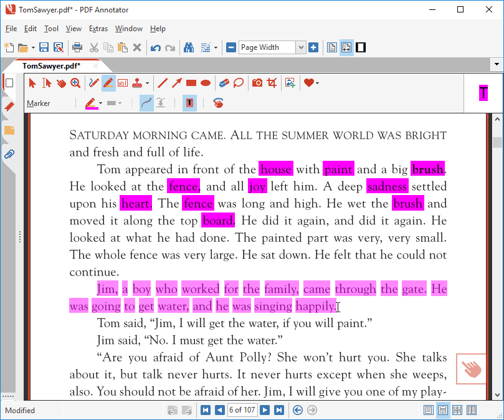Select the Lasso tool
Screen dimensions: 504x420
pos(239,83)
